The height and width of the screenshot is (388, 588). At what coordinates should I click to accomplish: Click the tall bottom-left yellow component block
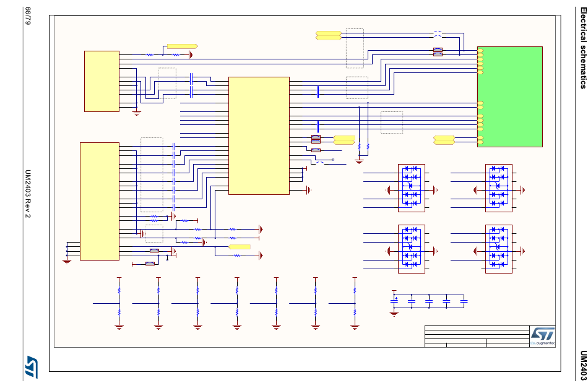coord(99,201)
